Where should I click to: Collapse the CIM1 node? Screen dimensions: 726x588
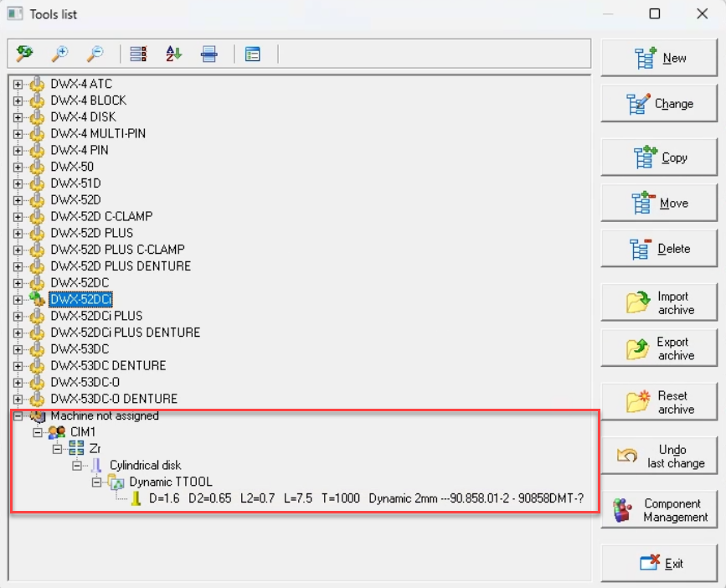click(38, 432)
